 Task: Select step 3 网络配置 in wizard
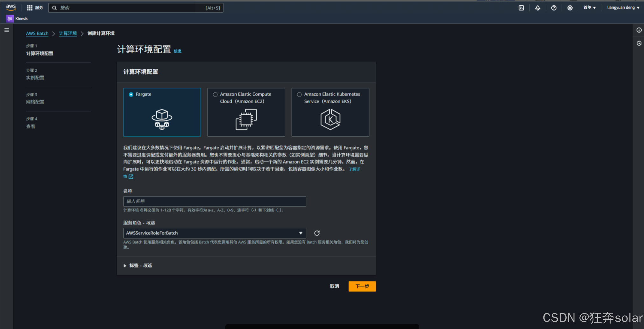(35, 102)
